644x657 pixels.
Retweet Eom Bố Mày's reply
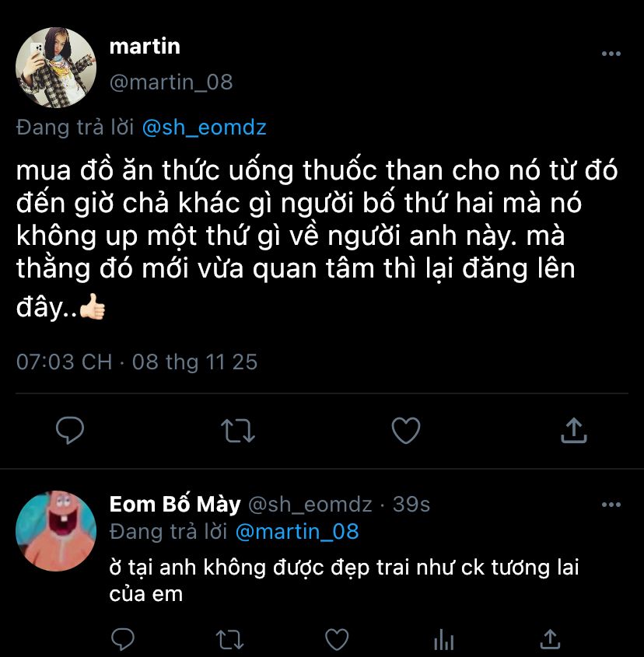pos(229,639)
